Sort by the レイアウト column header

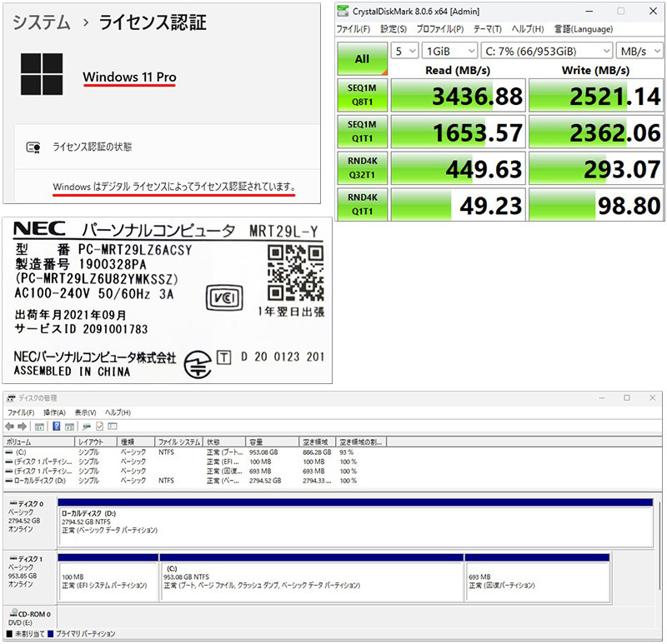pos(96,442)
